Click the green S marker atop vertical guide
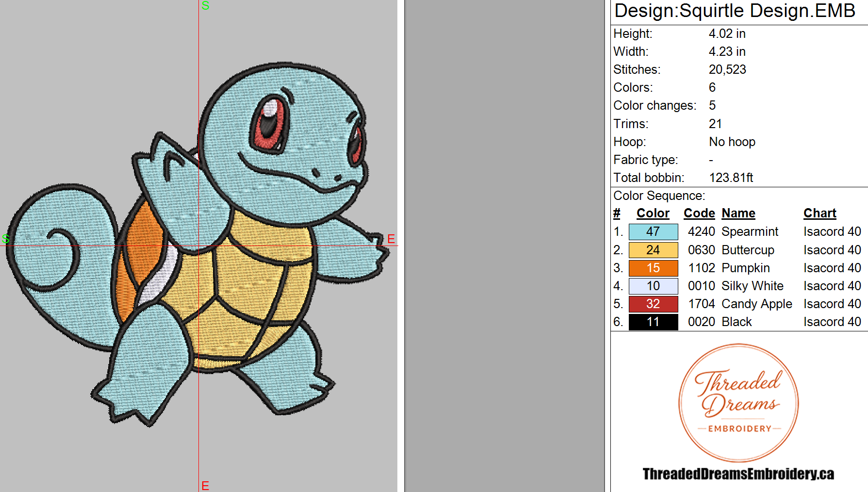 205,5
